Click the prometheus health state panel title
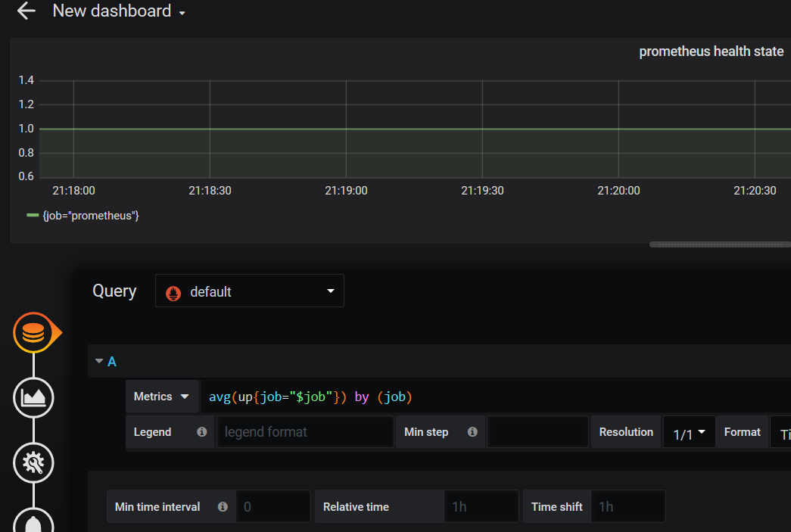Image resolution: width=791 pixels, height=532 pixels. pos(711,51)
